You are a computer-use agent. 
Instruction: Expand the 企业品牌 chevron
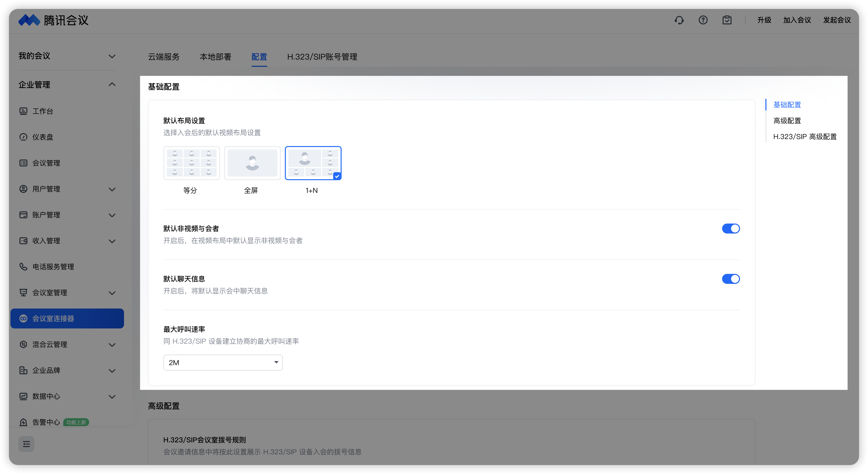(112, 371)
